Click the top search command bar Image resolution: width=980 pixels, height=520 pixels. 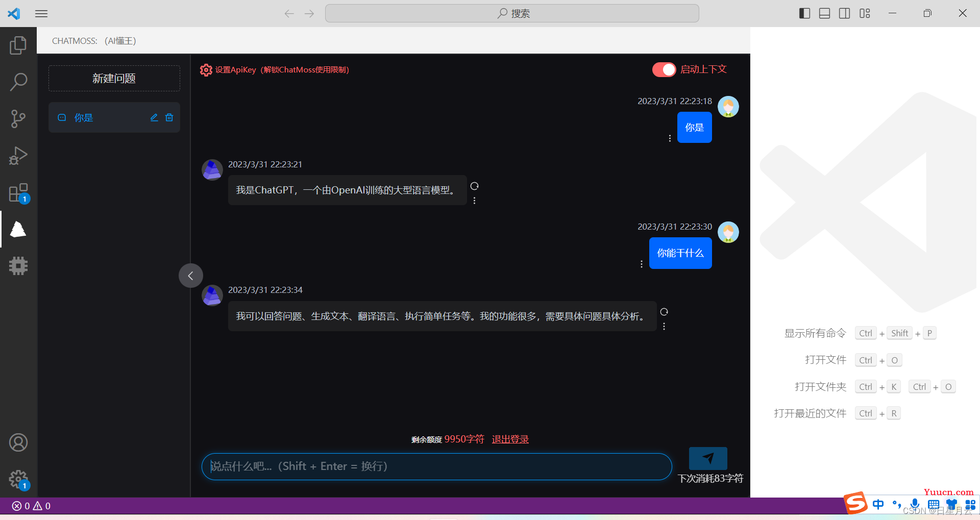coord(512,13)
